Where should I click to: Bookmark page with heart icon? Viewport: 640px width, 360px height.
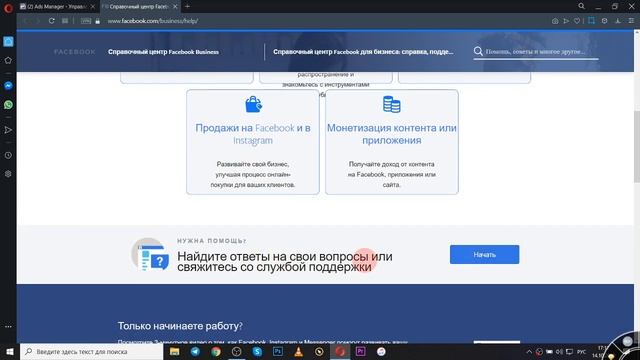pos(577,21)
